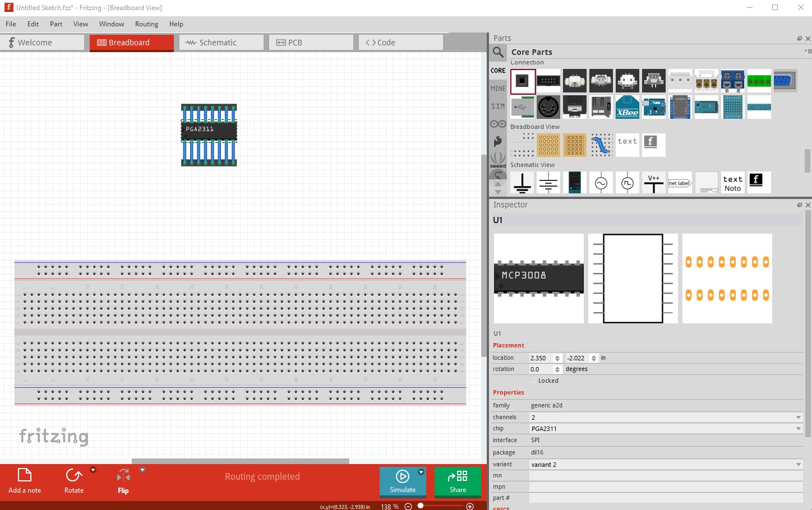Open the Routing menu
This screenshot has height=510, width=812.
pos(146,24)
